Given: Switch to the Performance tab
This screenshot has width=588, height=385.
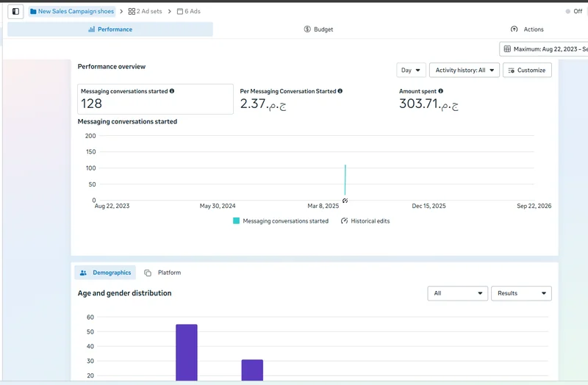Looking at the screenshot, I should [110, 29].
